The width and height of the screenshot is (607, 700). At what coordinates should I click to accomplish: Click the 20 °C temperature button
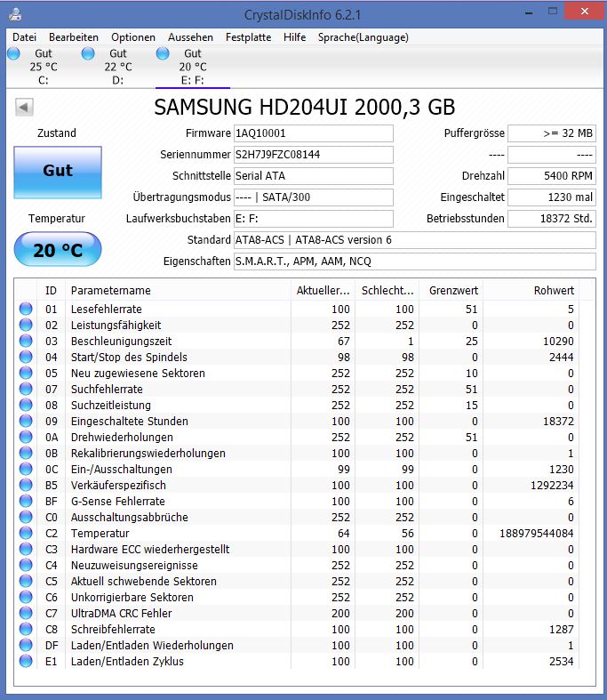pos(58,249)
